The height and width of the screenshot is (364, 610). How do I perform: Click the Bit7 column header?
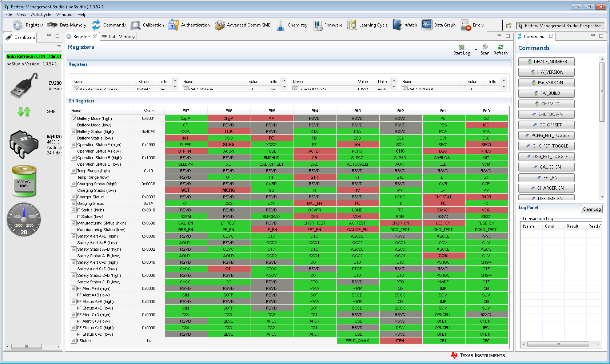[x=186, y=111]
